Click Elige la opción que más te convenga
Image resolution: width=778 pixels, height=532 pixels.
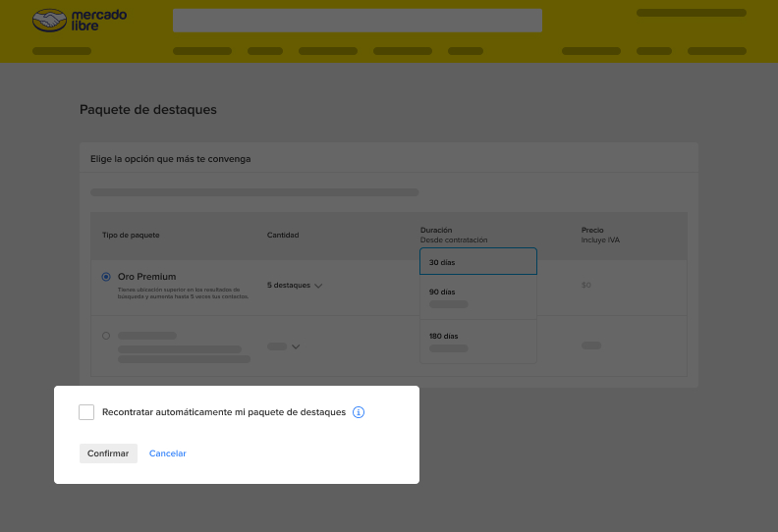coord(171,159)
